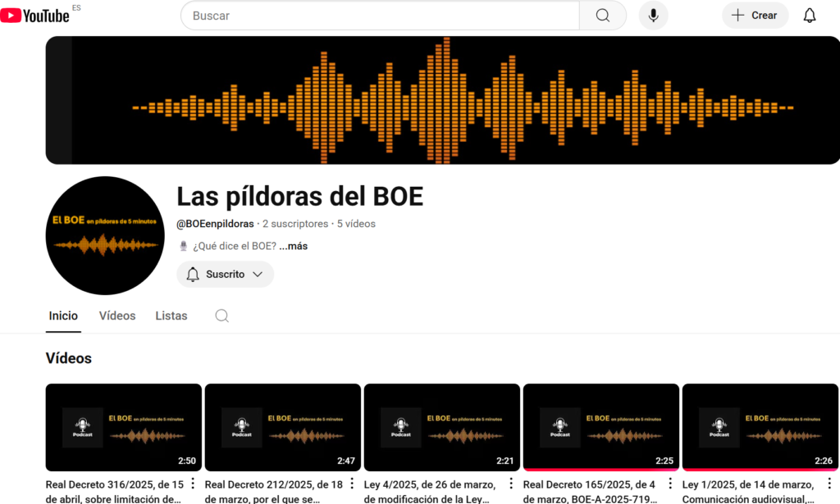840x504 pixels.
Task: Open options menu for Ley 4/2025 video
Action: [x=511, y=484]
